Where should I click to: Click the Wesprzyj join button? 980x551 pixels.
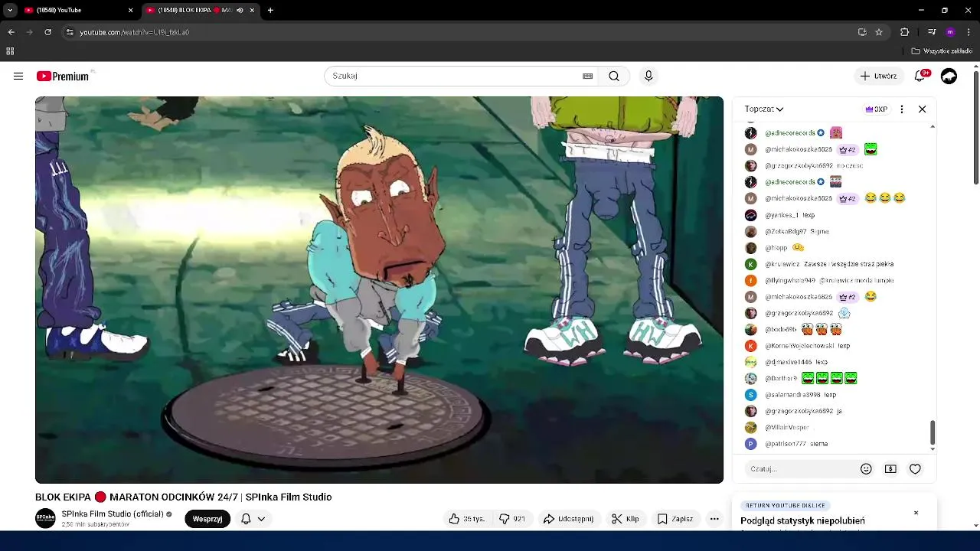click(x=207, y=519)
